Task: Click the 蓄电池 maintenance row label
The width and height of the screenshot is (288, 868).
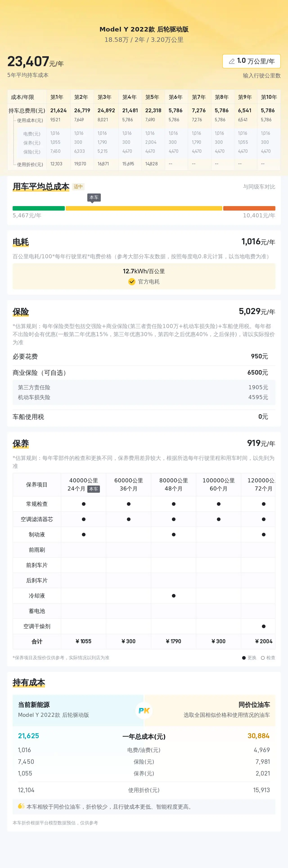Action: (x=37, y=611)
